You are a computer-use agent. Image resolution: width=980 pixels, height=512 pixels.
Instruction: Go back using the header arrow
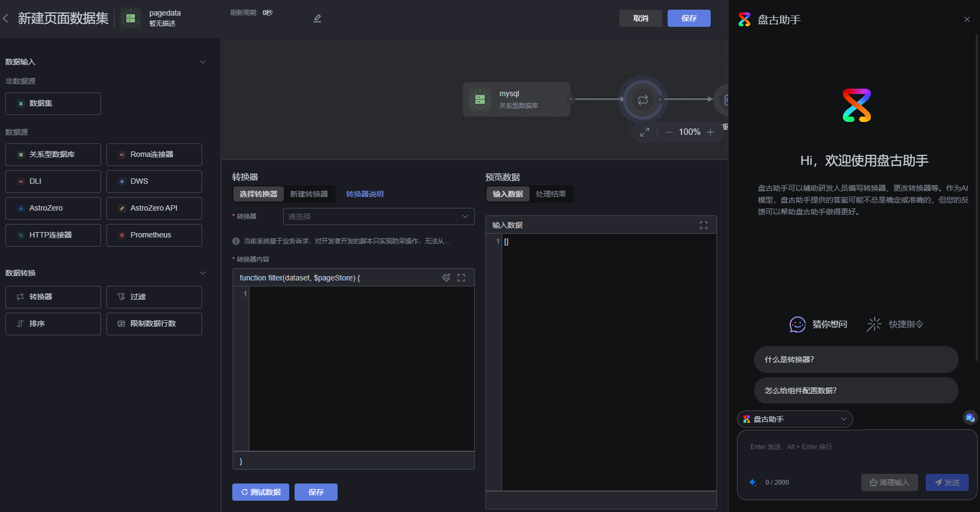(x=5, y=18)
